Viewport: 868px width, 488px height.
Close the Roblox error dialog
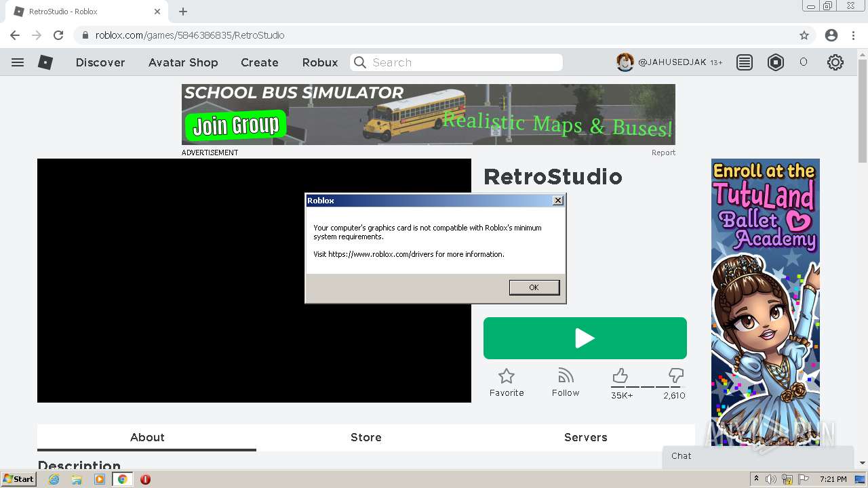click(558, 201)
